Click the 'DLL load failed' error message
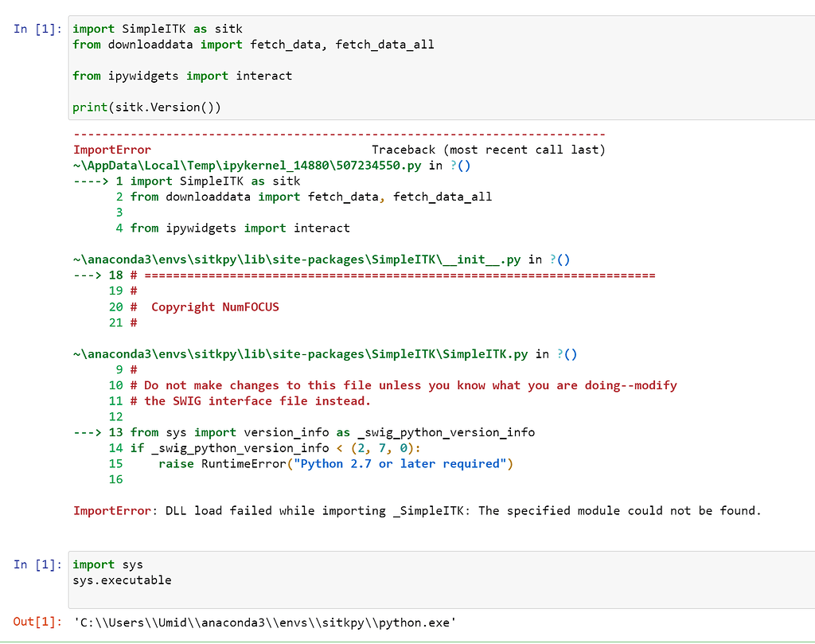Screen dimensions: 815x644 [x=462, y=511]
